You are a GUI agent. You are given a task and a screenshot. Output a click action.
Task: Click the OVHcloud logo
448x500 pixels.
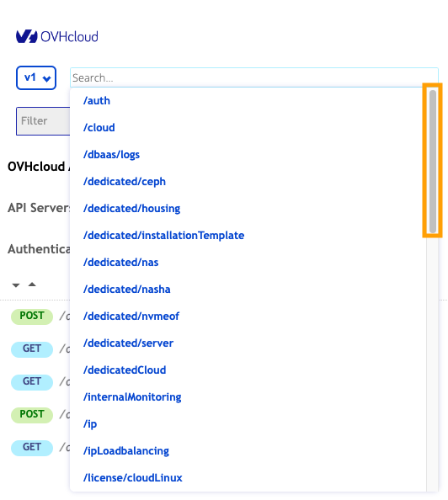57,37
